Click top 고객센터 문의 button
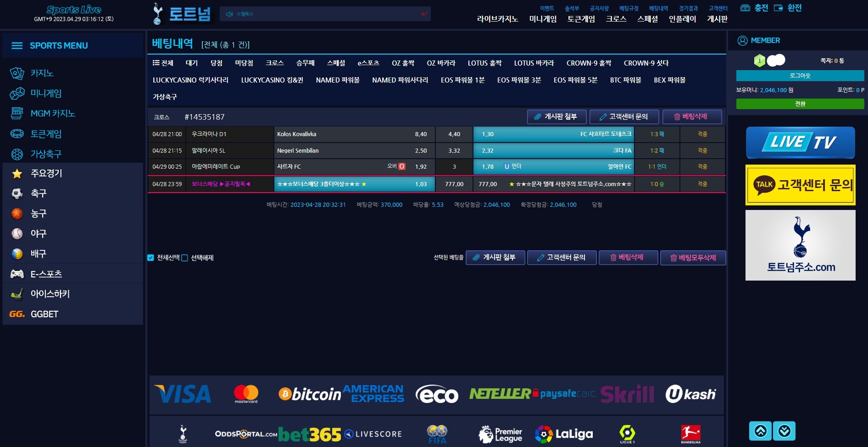Image resolution: width=868 pixels, height=447 pixels. [624, 117]
